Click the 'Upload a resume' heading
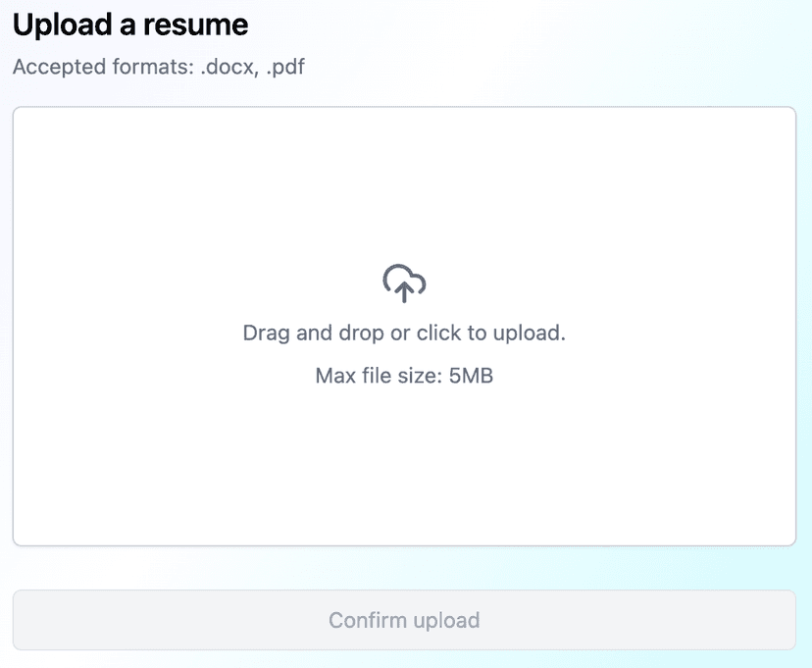This screenshot has width=812, height=668. tap(128, 24)
